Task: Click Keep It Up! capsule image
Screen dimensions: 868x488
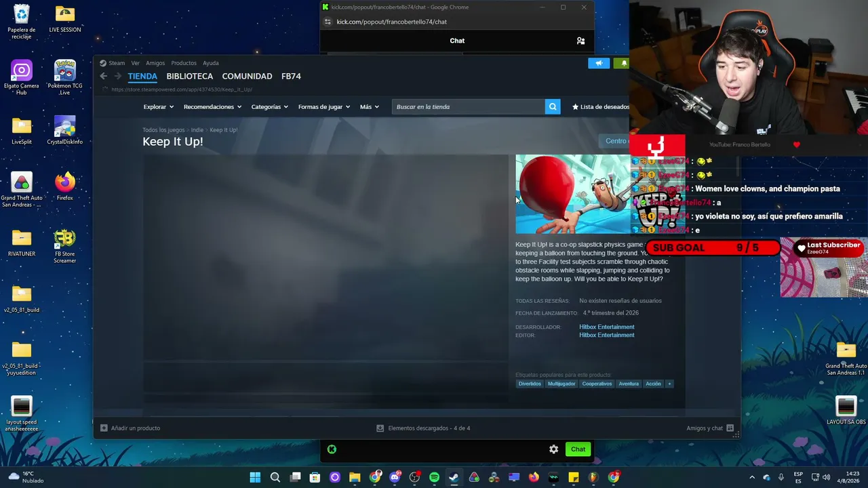Action: click(x=573, y=194)
